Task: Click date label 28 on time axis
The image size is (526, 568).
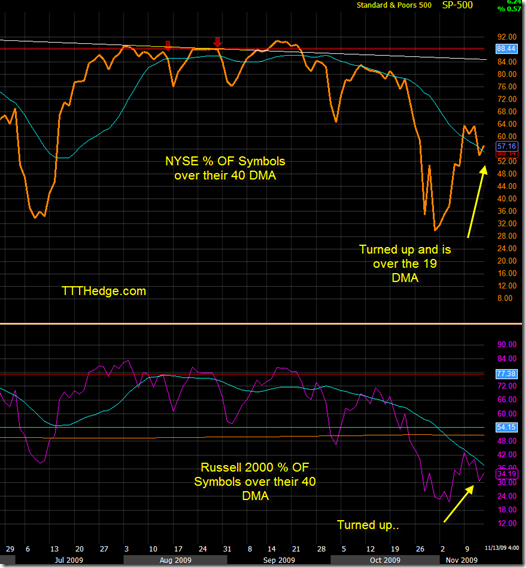Action: tap(321, 549)
